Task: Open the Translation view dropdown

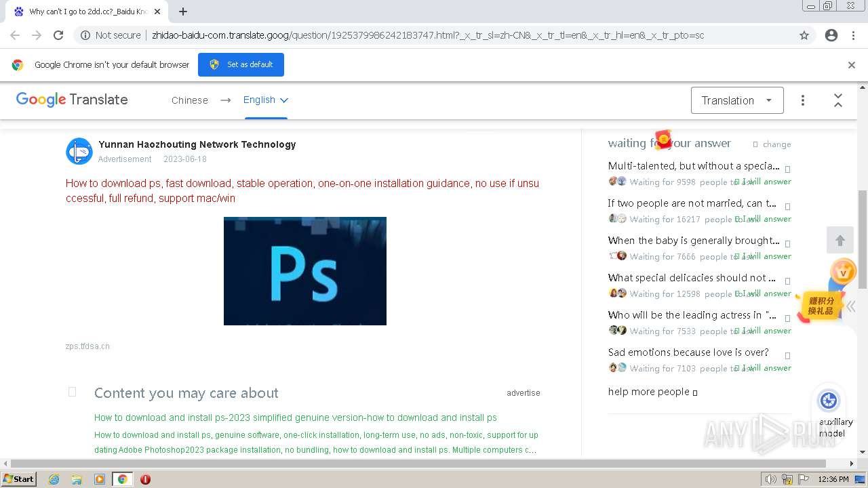Action: 737,100
